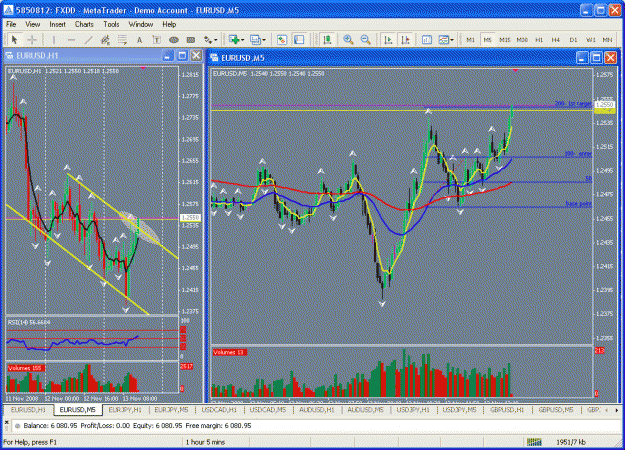
Task: Open the USDJPY,H1 chart tab
Action: 413,410
